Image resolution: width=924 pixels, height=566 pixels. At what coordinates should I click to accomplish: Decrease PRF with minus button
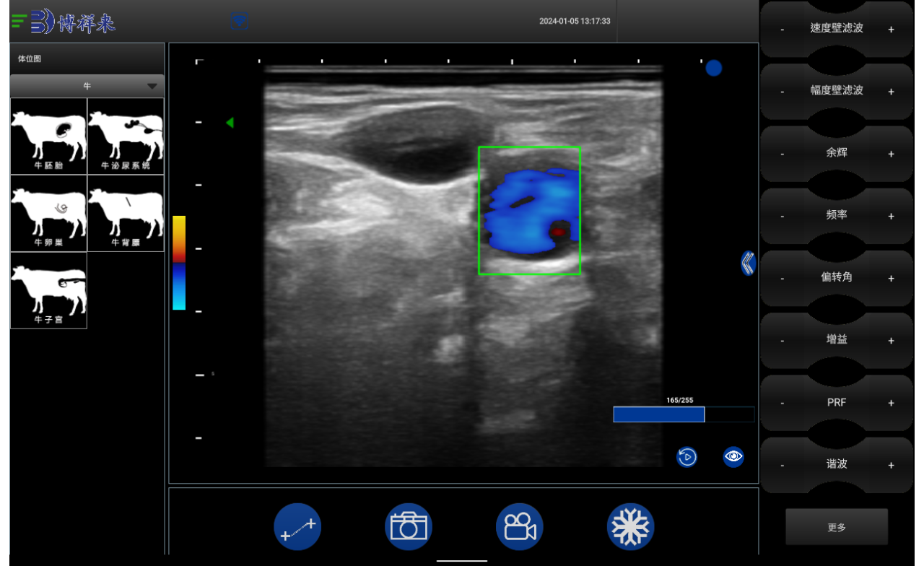point(783,404)
